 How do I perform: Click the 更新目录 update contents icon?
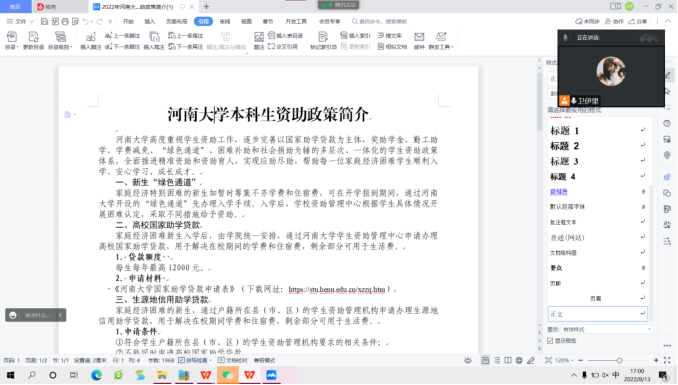pyautogui.click(x=33, y=41)
